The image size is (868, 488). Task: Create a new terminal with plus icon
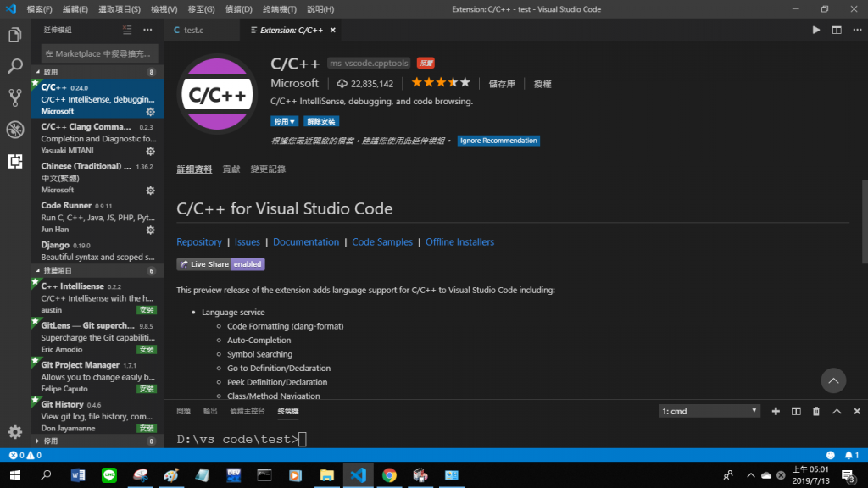[x=776, y=411]
